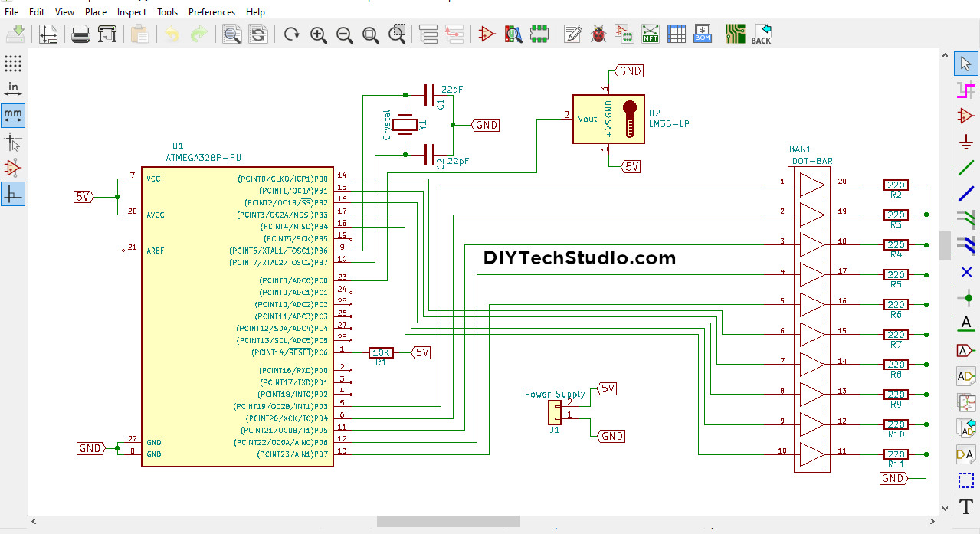Image resolution: width=980 pixels, height=534 pixels.
Task: Annotate schematic symbols
Action: click(x=572, y=34)
